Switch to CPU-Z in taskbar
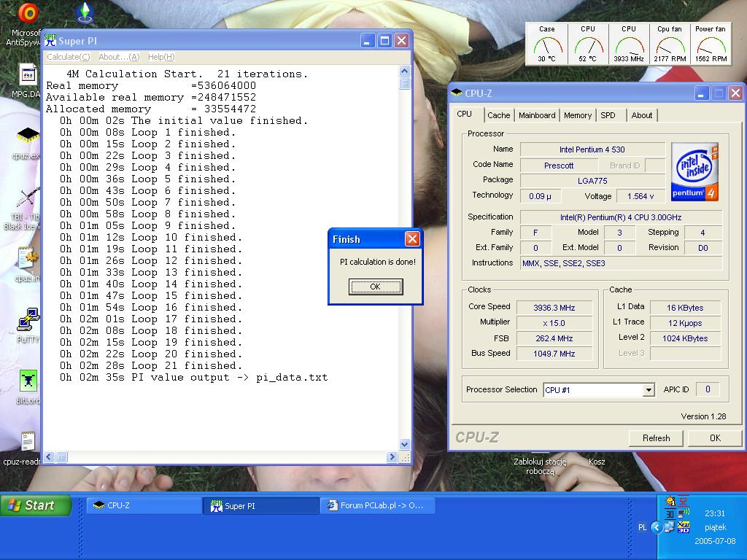 point(144,506)
